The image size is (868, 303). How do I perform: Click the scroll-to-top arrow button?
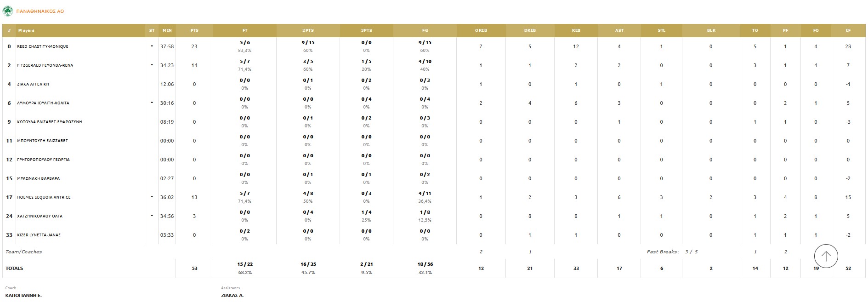pos(826,256)
